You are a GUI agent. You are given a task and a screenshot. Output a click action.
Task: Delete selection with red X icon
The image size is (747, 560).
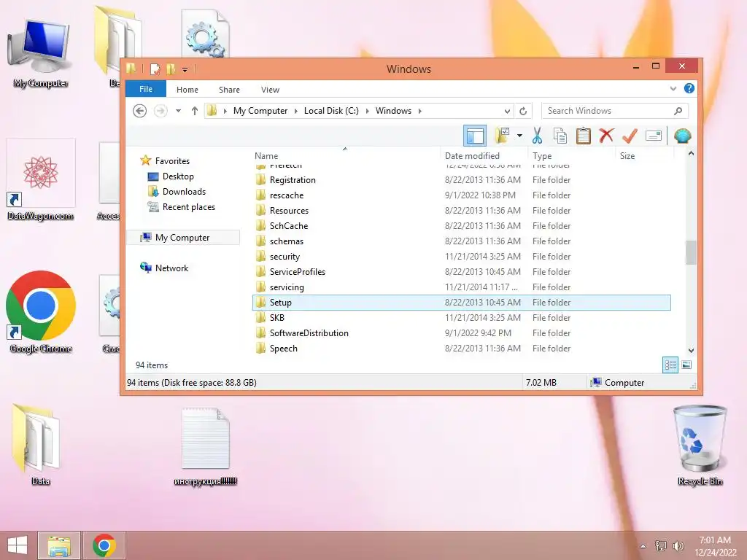tap(606, 136)
